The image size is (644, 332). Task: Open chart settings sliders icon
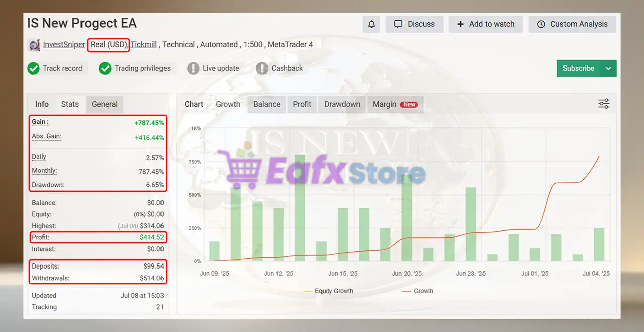coord(604,104)
